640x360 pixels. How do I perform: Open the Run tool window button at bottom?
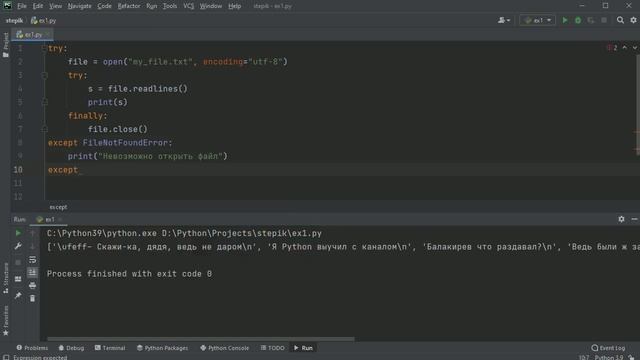303,348
